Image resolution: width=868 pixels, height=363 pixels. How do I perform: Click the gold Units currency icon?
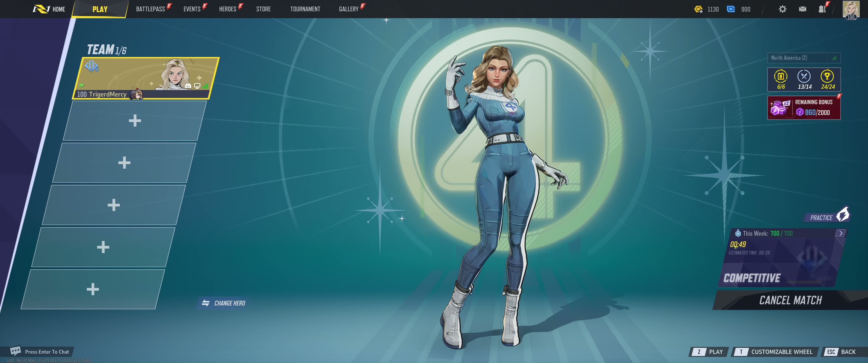[x=698, y=9]
